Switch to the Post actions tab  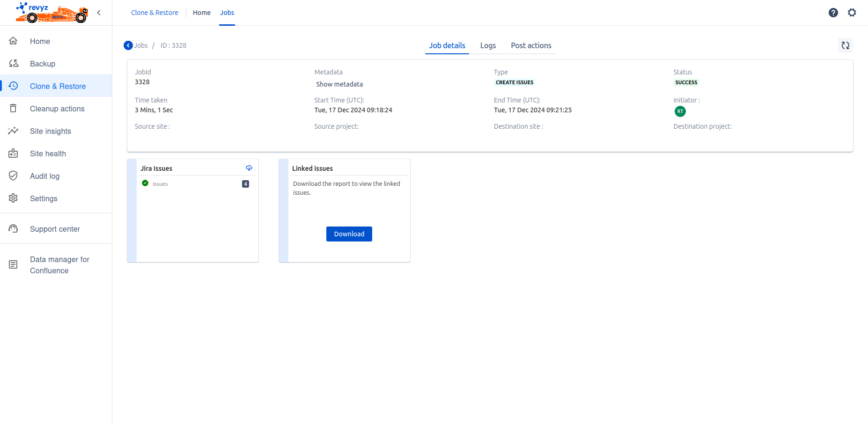pos(531,45)
